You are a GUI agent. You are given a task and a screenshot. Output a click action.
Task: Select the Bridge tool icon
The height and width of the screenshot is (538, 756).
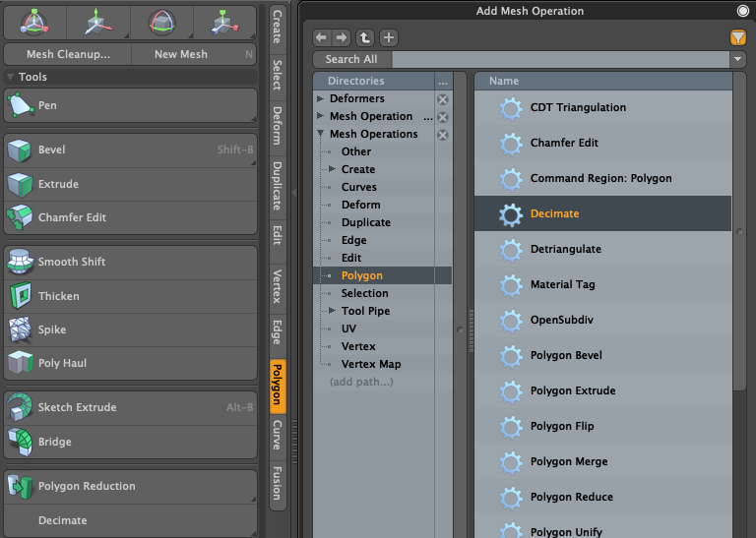pos(20,442)
